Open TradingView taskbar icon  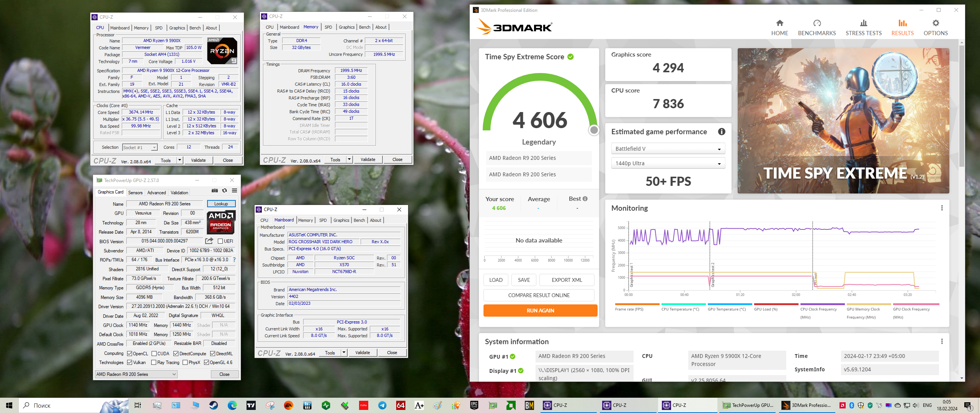click(x=251, y=405)
